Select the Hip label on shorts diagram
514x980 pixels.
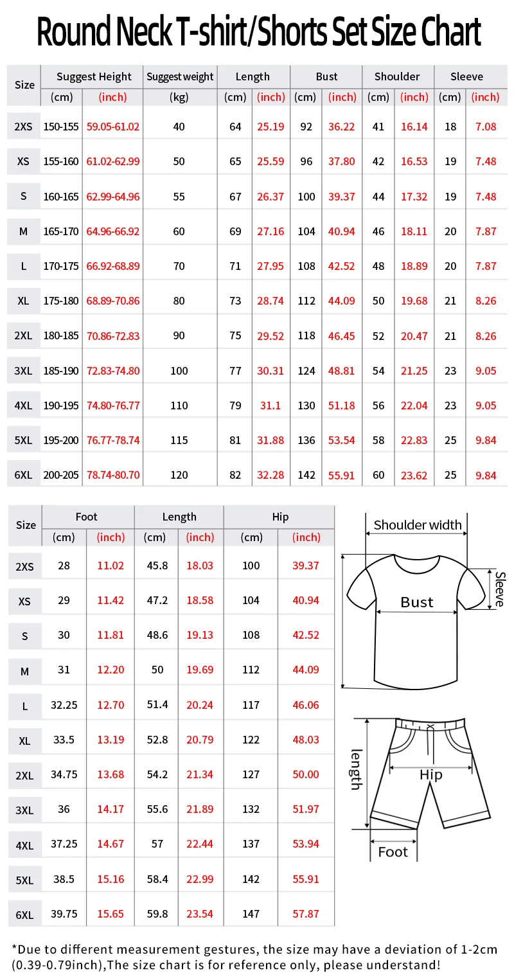431,774
